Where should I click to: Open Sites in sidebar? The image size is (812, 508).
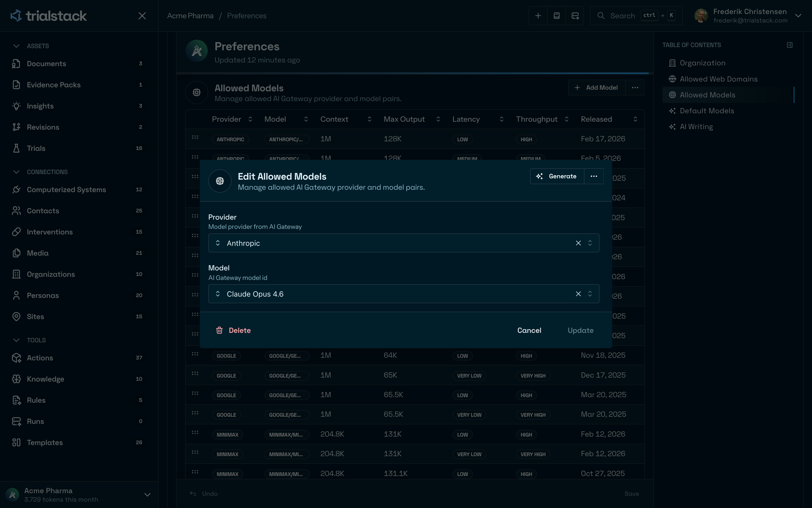pos(77,316)
